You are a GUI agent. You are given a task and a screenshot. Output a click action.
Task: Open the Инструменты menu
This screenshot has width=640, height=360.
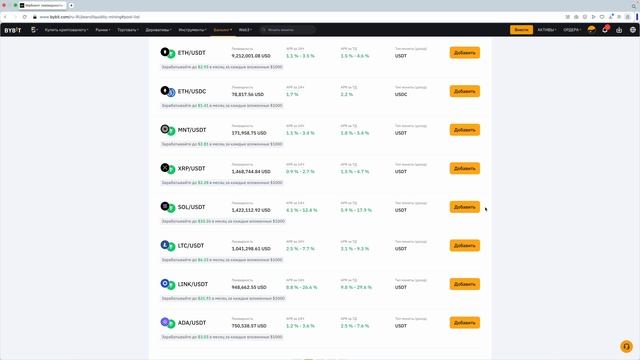click(193, 30)
